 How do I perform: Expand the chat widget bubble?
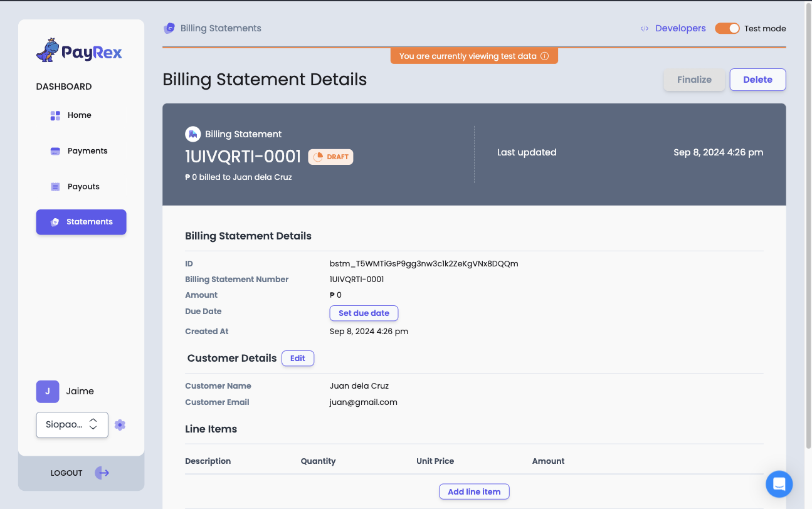(779, 484)
